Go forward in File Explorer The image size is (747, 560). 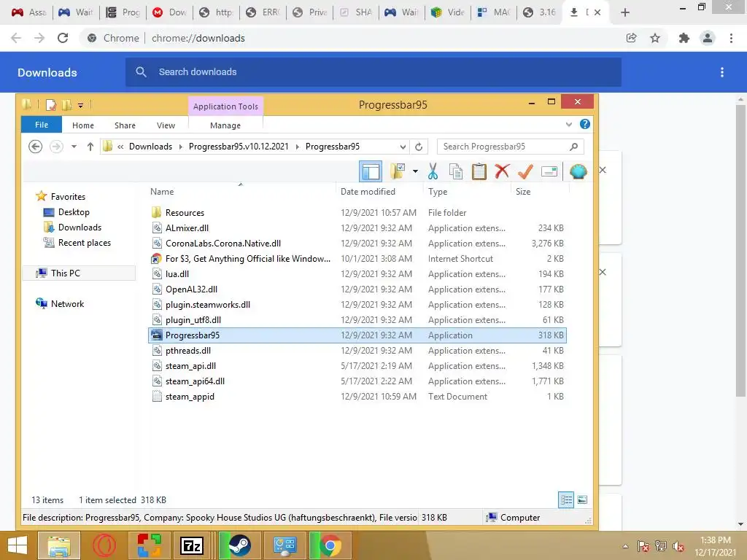(x=56, y=147)
